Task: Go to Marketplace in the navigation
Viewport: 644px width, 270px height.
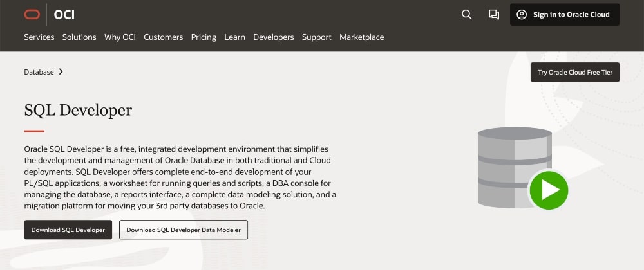Action: 361,37
